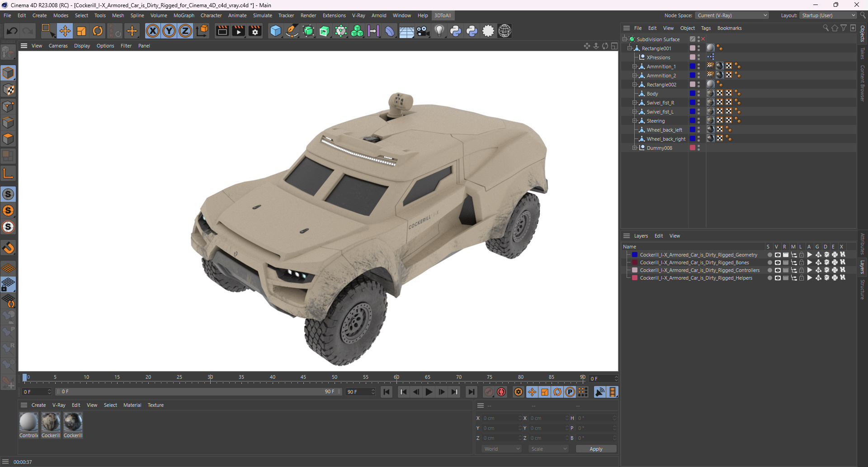Collapse the Rectangle001 tree item
The height and width of the screenshot is (467, 868).
pyautogui.click(x=630, y=48)
